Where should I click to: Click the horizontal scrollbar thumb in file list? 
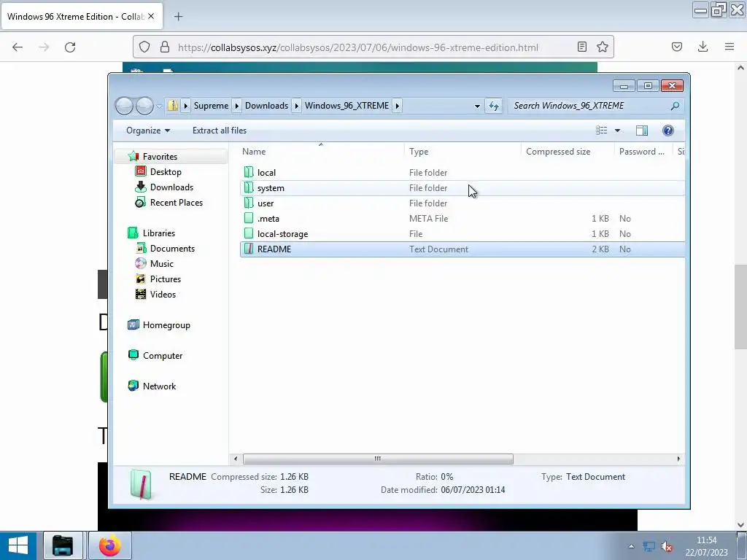pyautogui.click(x=378, y=459)
